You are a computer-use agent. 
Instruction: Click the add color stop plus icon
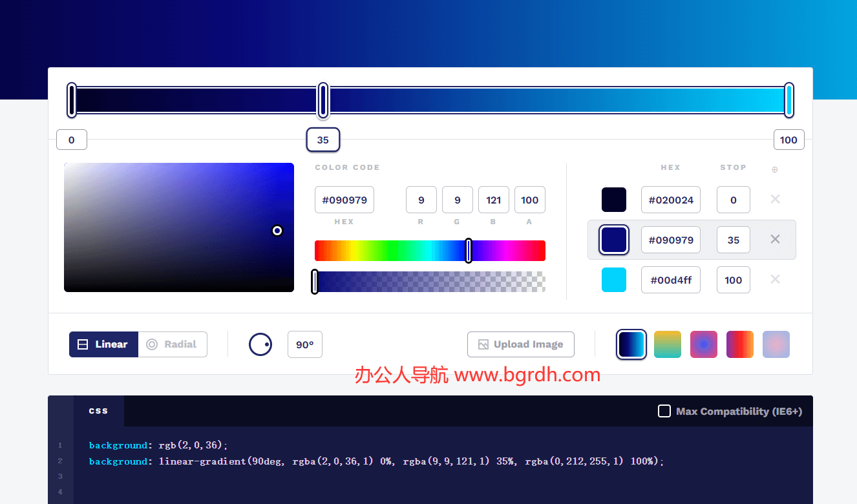pyautogui.click(x=775, y=169)
